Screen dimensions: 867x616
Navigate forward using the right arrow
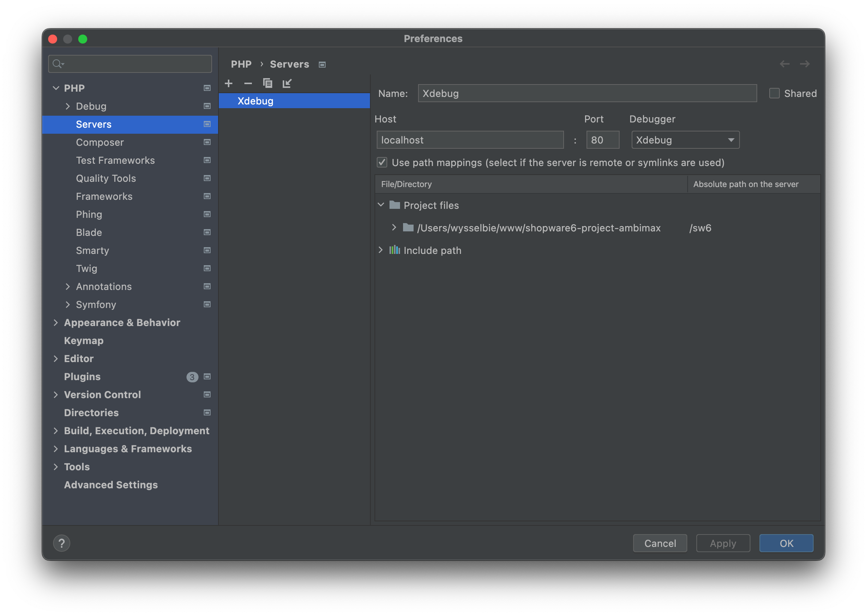pos(806,64)
